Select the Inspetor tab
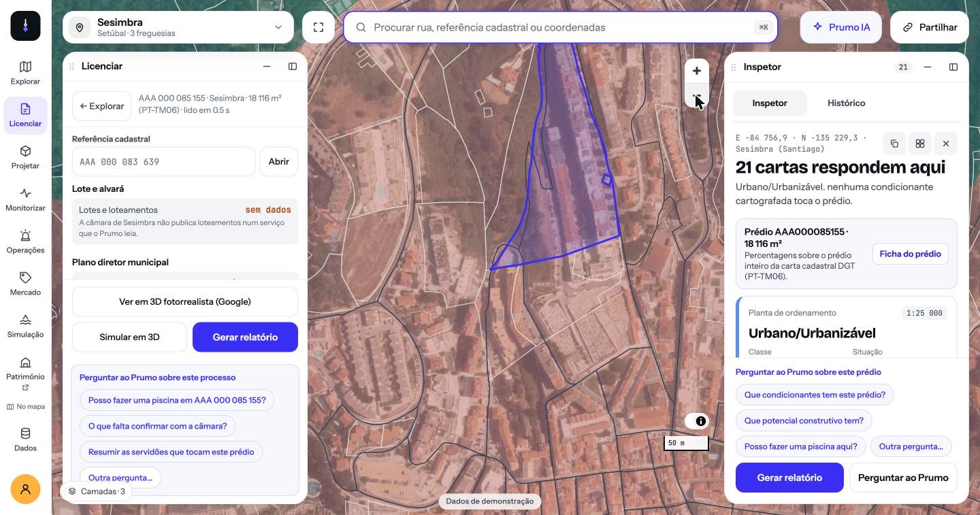 pyautogui.click(x=770, y=103)
